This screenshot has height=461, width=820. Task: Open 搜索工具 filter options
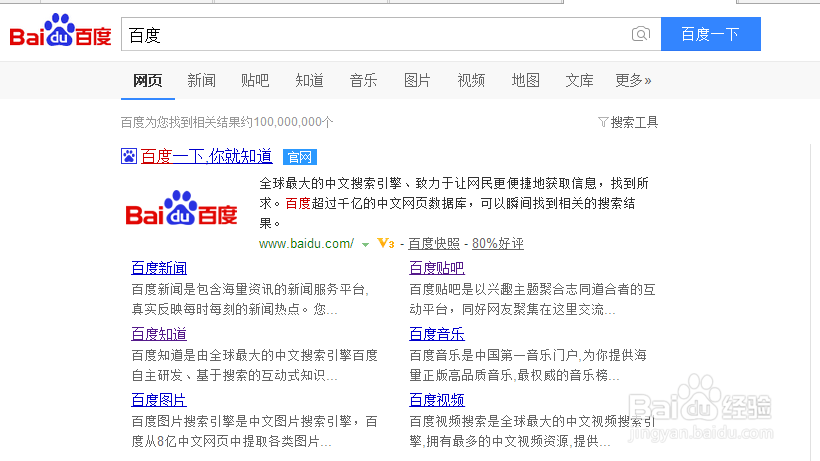click(x=628, y=122)
